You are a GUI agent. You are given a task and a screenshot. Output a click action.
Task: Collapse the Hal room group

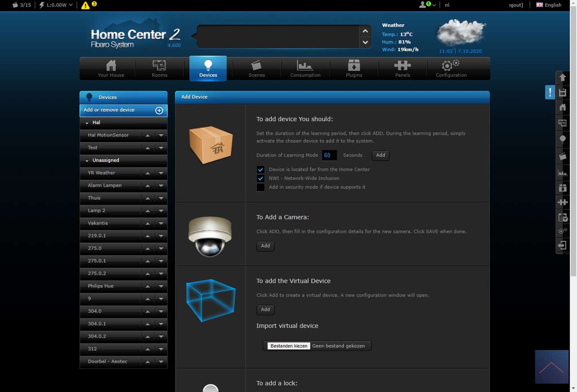tap(87, 123)
